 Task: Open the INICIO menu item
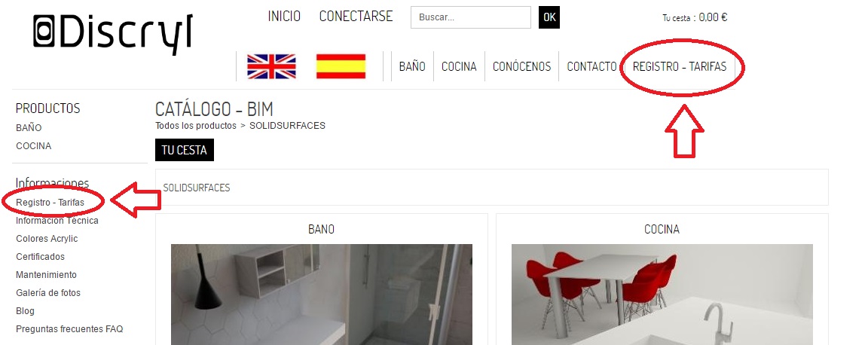284,16
